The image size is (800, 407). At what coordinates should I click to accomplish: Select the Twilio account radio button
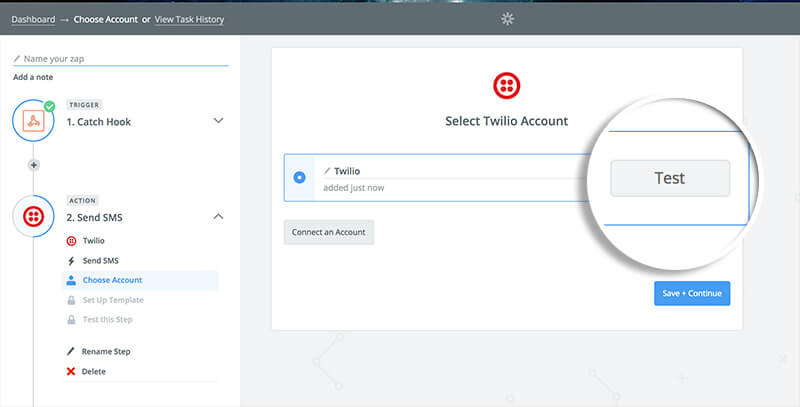point(299,177)
